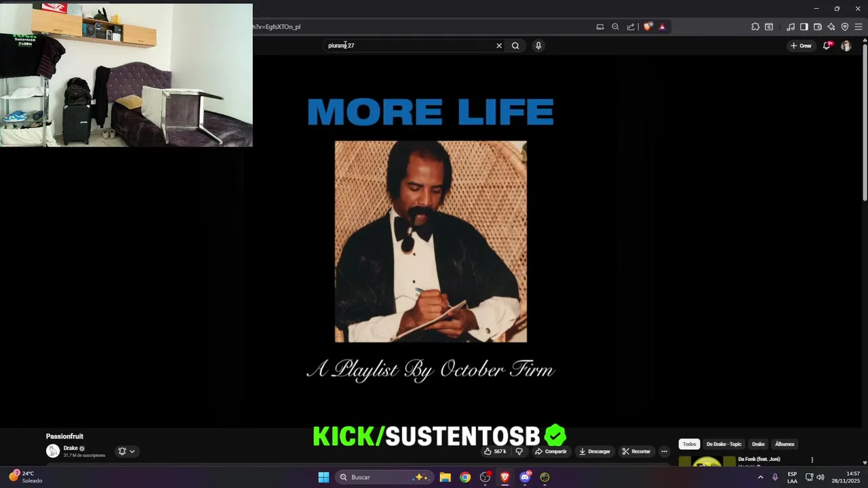Click the Descargar download button
868x488 pixels.
(x=595, y=451)
